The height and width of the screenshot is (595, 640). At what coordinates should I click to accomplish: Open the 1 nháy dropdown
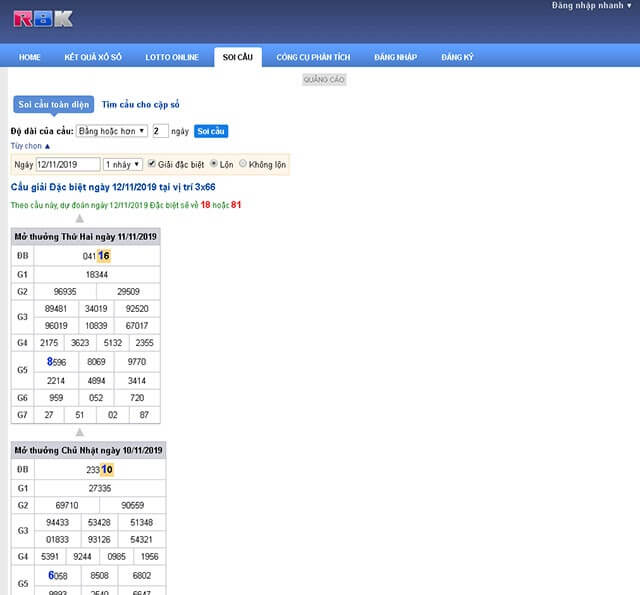(x=123, y=164)
